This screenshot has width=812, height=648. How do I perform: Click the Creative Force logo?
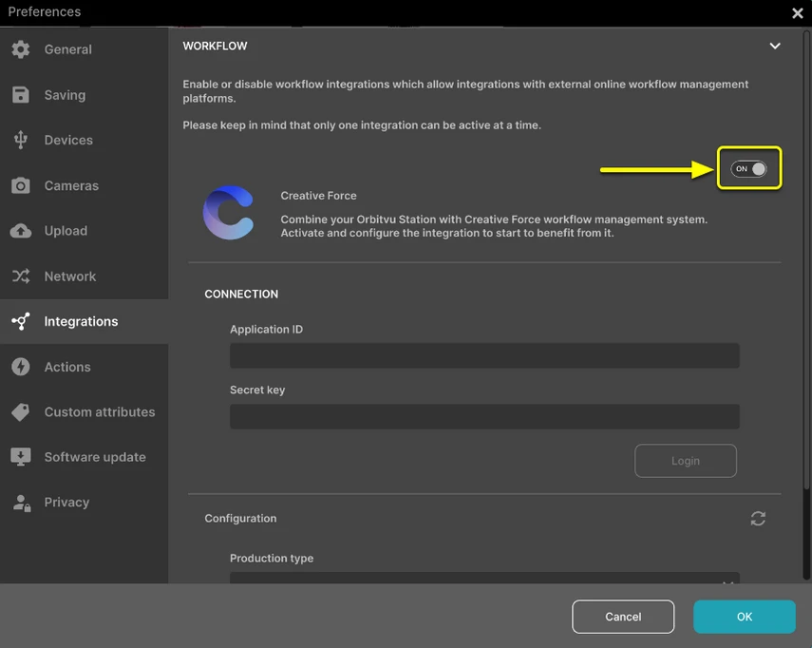228,213
